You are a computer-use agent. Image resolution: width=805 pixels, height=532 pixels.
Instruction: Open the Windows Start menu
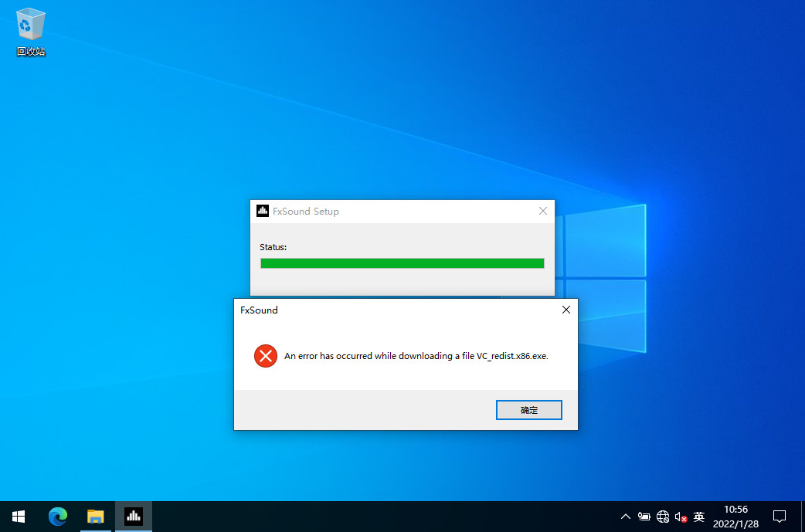pyautogui.click(x=19, y=517)
